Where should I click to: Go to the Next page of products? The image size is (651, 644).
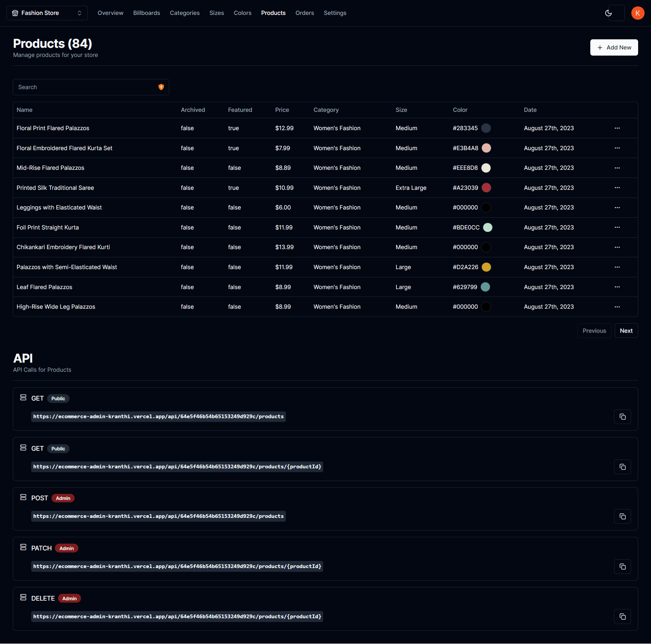coord(626,330)
